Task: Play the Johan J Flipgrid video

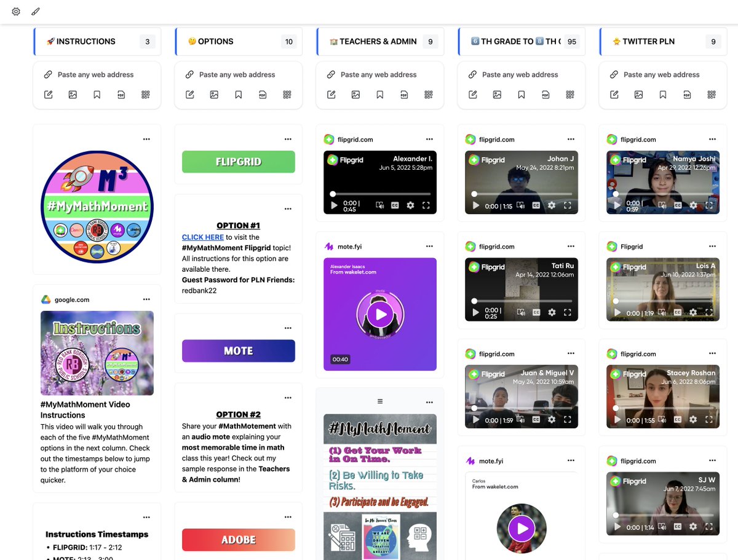Action: click(x=475, y=206)
